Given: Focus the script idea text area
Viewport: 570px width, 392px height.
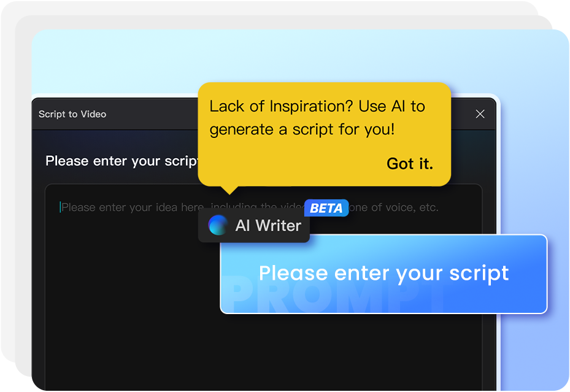Looking at the screenshot, I should pos(264,287).
